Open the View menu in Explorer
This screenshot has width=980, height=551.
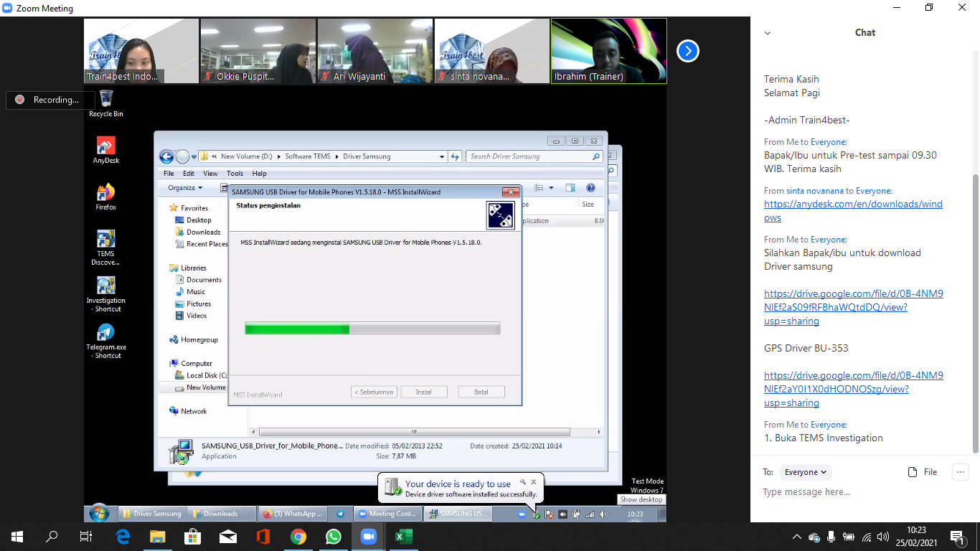[x=210, y=174]
